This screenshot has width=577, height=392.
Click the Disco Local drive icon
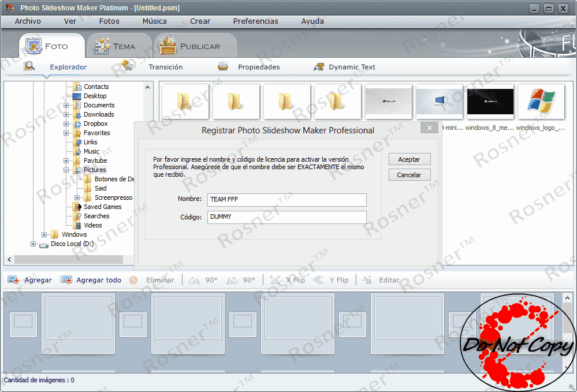point(44,245)
